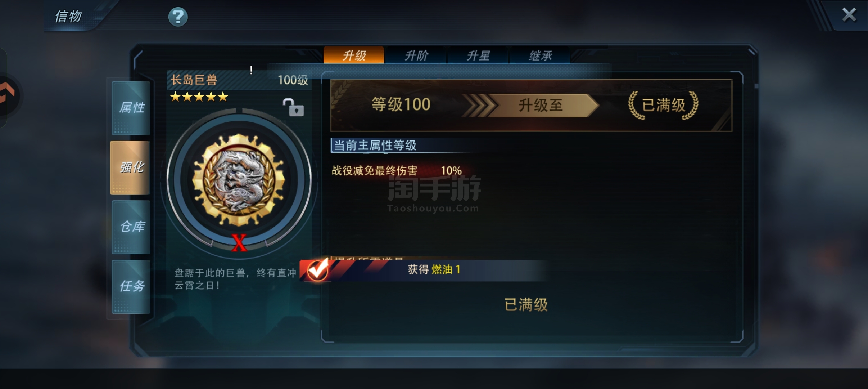Click the bottom 已满级 button

526,305
